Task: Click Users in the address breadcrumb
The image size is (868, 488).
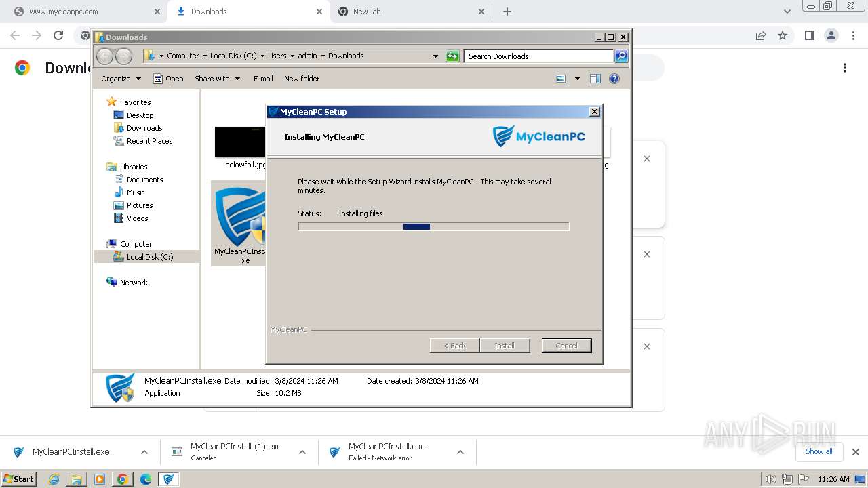Action: click(277, 56)
